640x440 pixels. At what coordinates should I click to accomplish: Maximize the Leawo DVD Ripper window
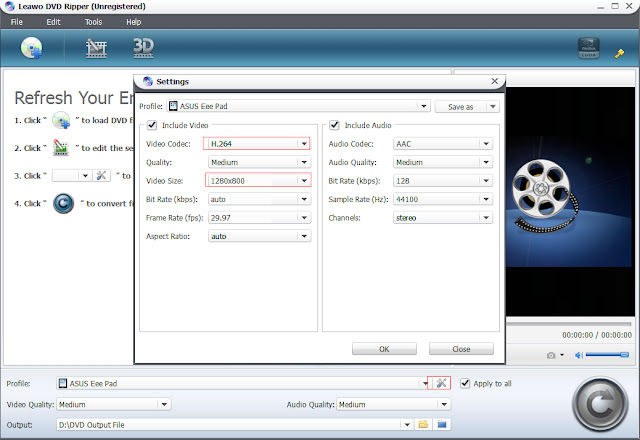[615, 6]
